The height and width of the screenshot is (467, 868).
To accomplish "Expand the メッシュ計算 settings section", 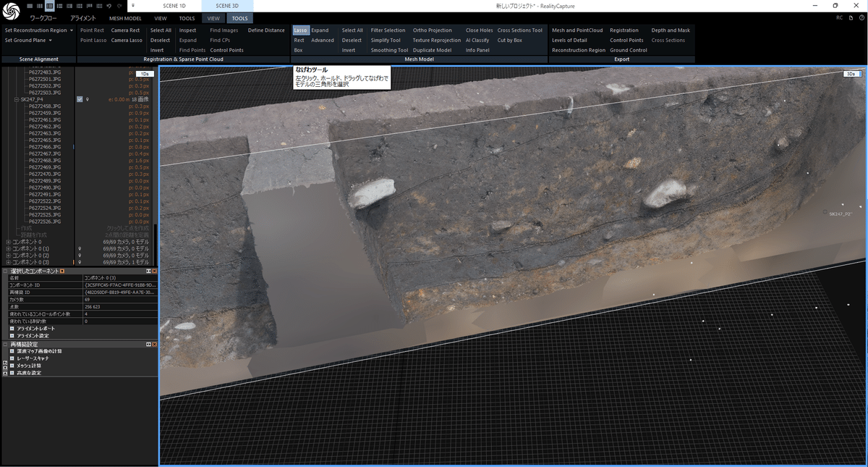I will pyautogui.click(x=12, y=366).
